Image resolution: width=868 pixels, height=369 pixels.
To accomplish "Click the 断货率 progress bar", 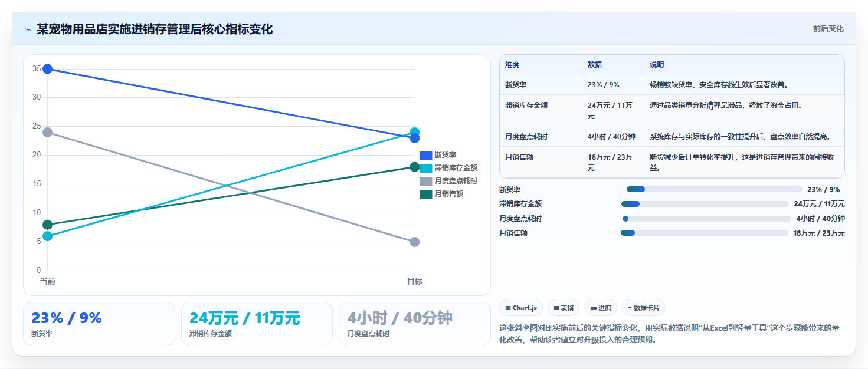I will [714, 189].
